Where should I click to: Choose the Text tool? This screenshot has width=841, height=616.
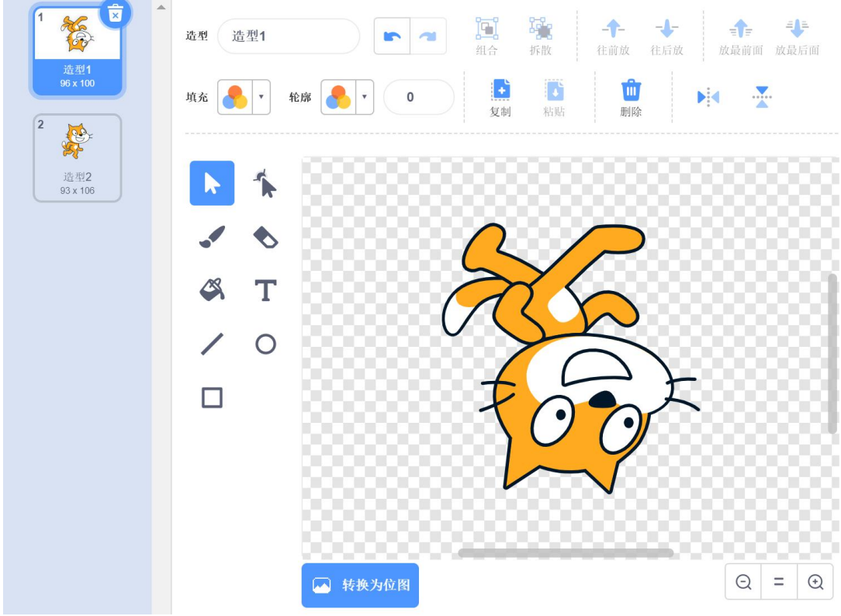coord(265,291)
